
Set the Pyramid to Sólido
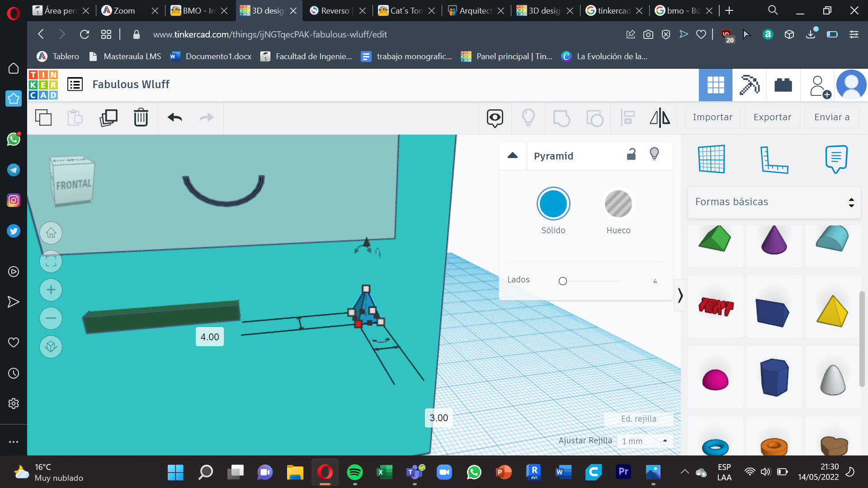[553, 204]
